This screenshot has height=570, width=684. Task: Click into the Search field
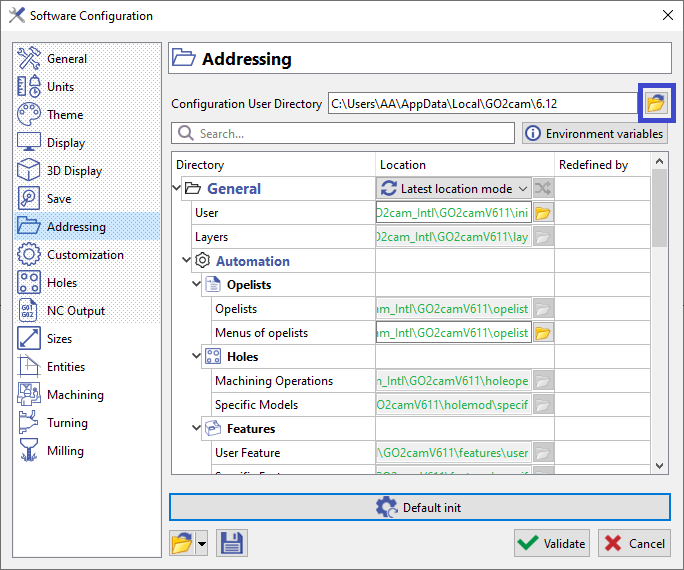coord(345,133)
